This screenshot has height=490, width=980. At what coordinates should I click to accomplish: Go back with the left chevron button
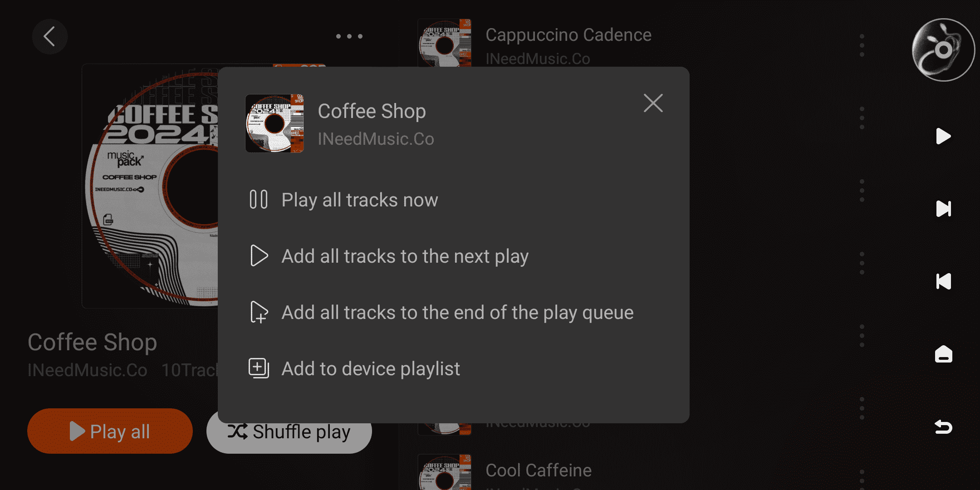click(50, 36)
